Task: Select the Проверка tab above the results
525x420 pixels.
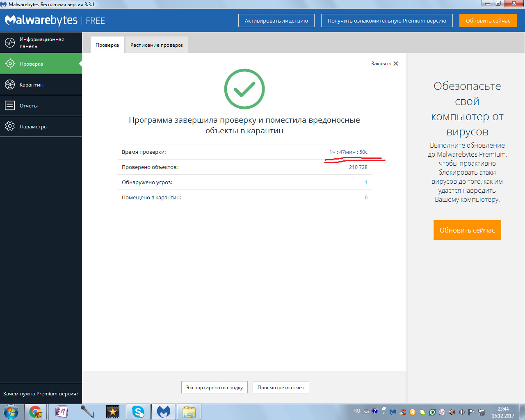Action: tap(107, 45)
